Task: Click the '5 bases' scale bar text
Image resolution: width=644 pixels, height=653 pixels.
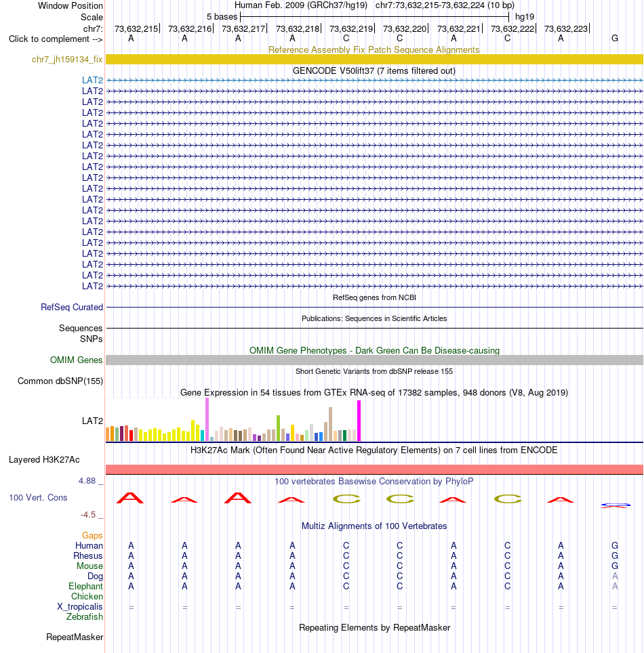Action: pos(222,17)
